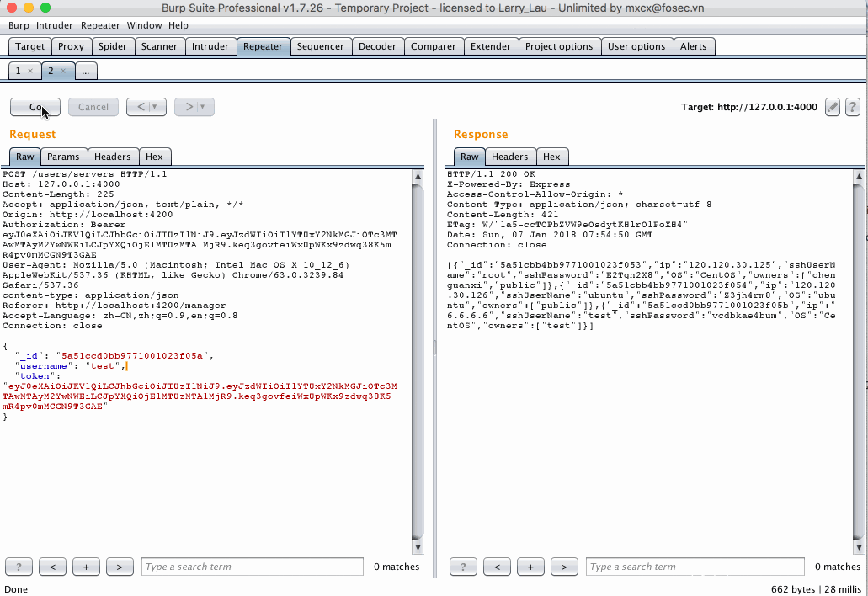Go back in request history
The height and width of the screenshot is (596, 868).
click(141, 107)
